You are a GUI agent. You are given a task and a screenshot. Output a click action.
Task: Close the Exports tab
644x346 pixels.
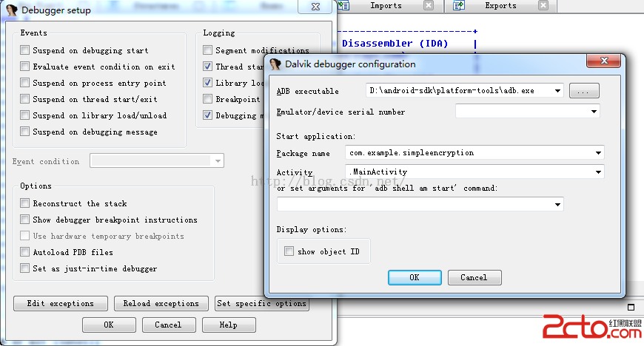[x=543, y=5]
